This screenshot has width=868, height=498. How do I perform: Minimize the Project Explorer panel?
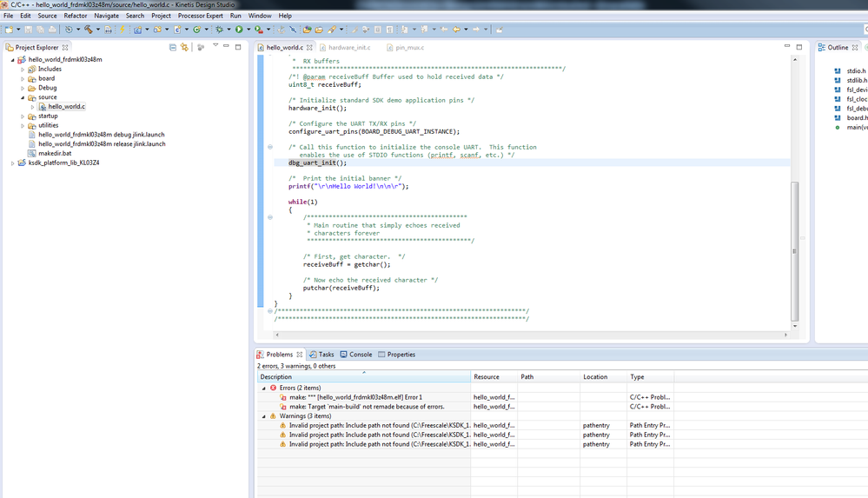pyautogui.click(x=226, y=47)
